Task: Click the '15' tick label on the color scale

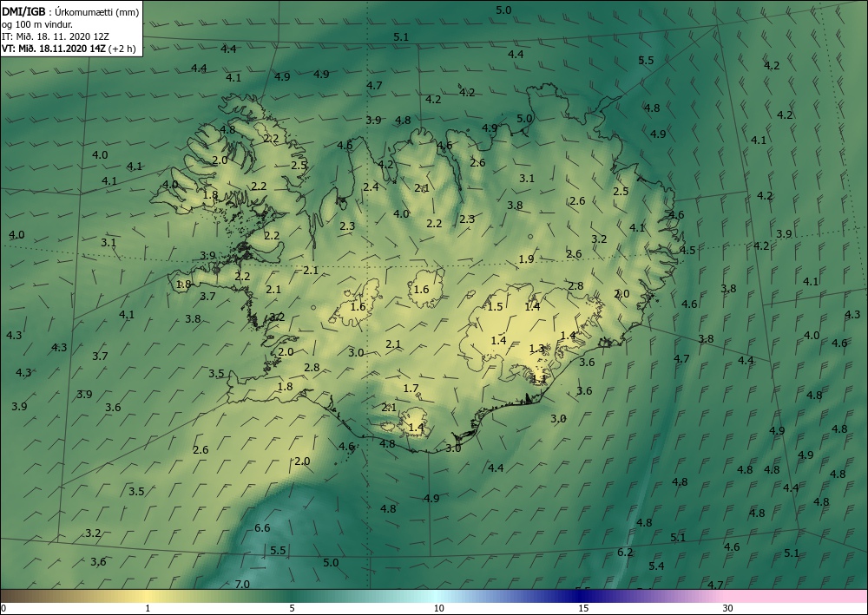Action: coord(583,609)
